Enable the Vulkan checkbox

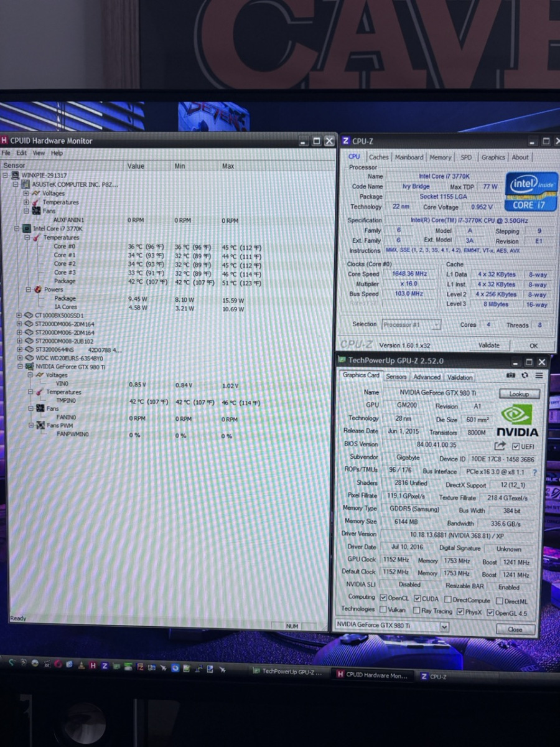coord(383,610)
